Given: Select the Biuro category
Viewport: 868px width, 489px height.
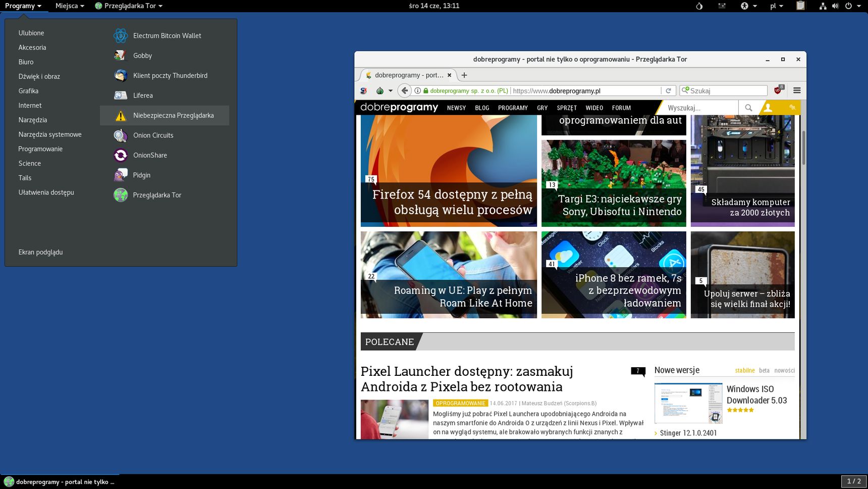Looking at the screenshot, I should [x=26, y=62].
